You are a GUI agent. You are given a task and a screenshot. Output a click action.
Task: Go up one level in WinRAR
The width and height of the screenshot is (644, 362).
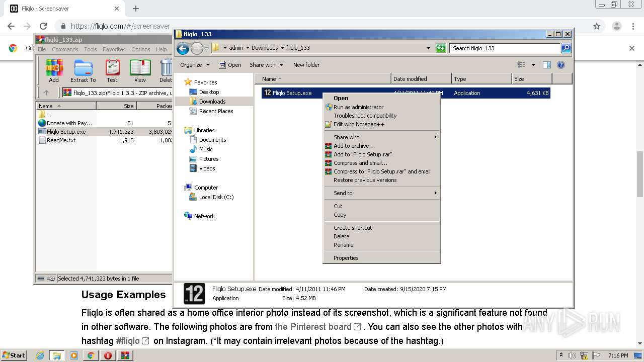46,93
